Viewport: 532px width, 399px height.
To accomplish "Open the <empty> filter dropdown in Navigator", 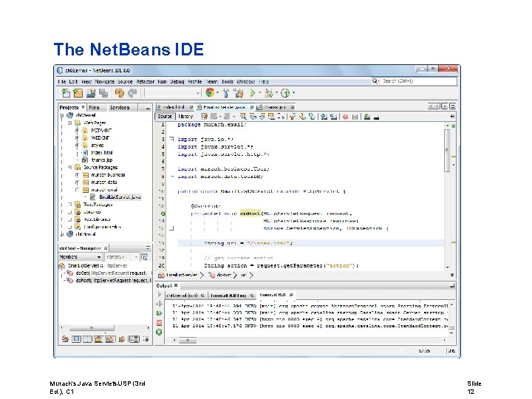I will (121, 257).
